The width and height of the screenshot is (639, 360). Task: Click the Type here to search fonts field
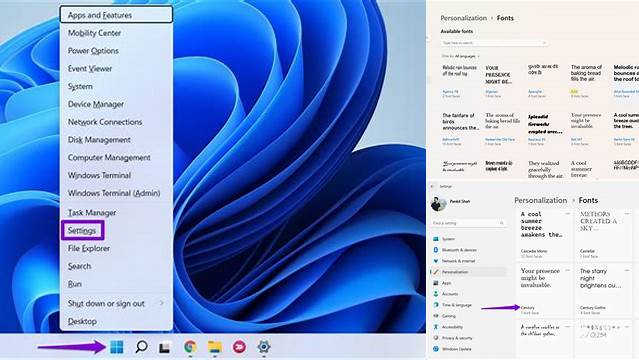pyautogui.click(x=494, y=43)
